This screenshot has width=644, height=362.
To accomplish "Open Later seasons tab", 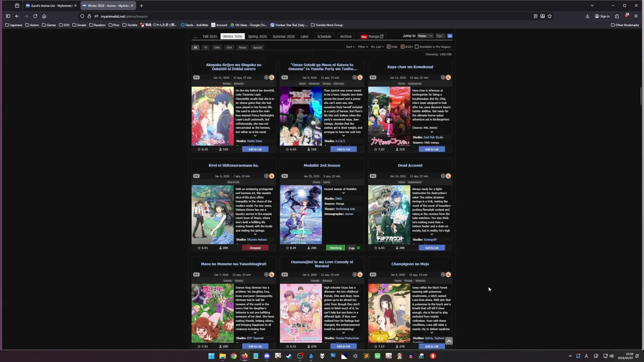I will tap(304, 36).
